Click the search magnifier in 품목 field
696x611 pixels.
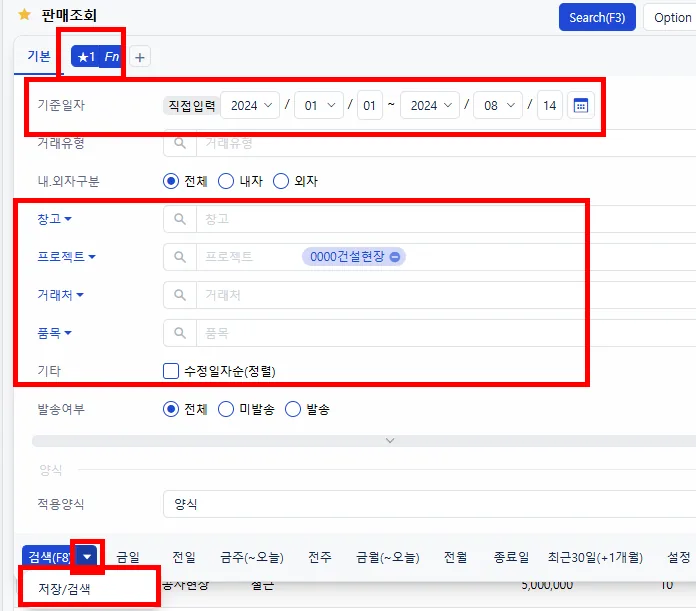[x=180, y=333]
